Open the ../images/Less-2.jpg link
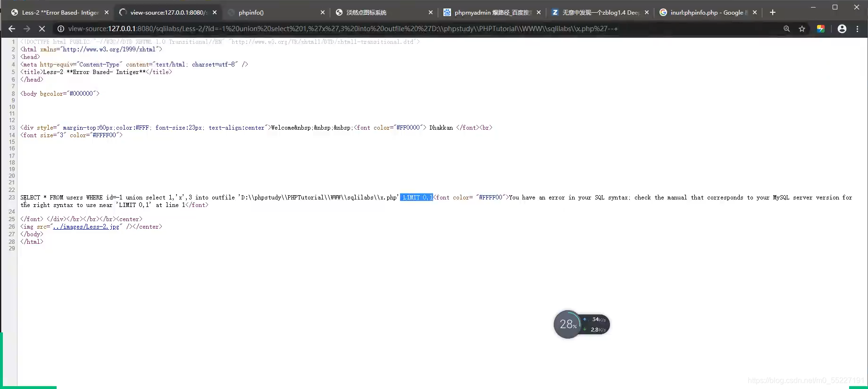Screen dimensions: 868x389 tap(86, 227)
